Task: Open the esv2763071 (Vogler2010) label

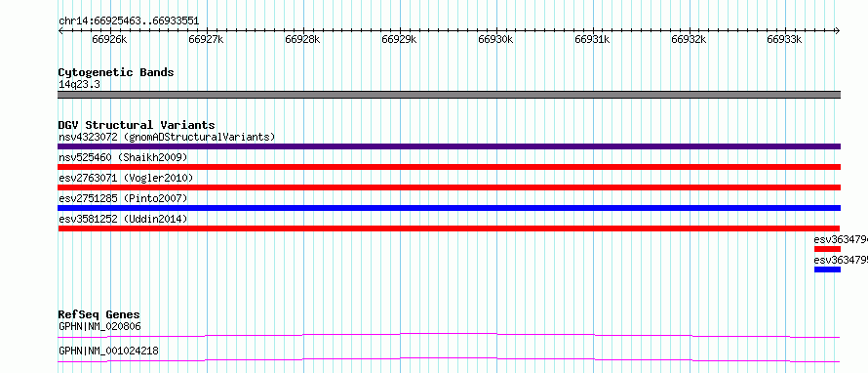Action: point(126,178)
